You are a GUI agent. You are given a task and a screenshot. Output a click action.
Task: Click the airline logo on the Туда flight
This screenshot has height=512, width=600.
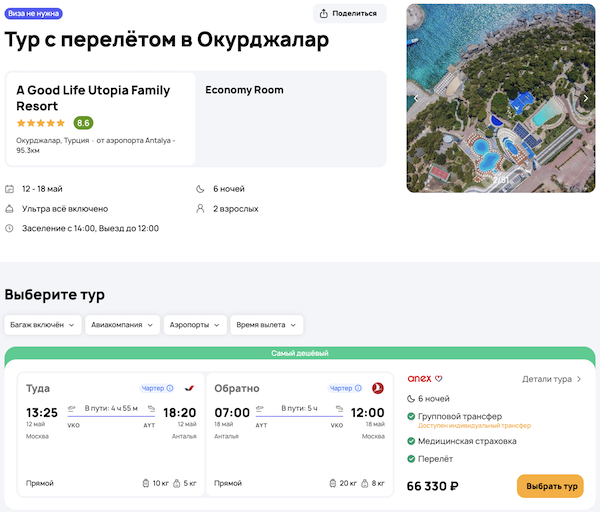(x=189, y=388)
